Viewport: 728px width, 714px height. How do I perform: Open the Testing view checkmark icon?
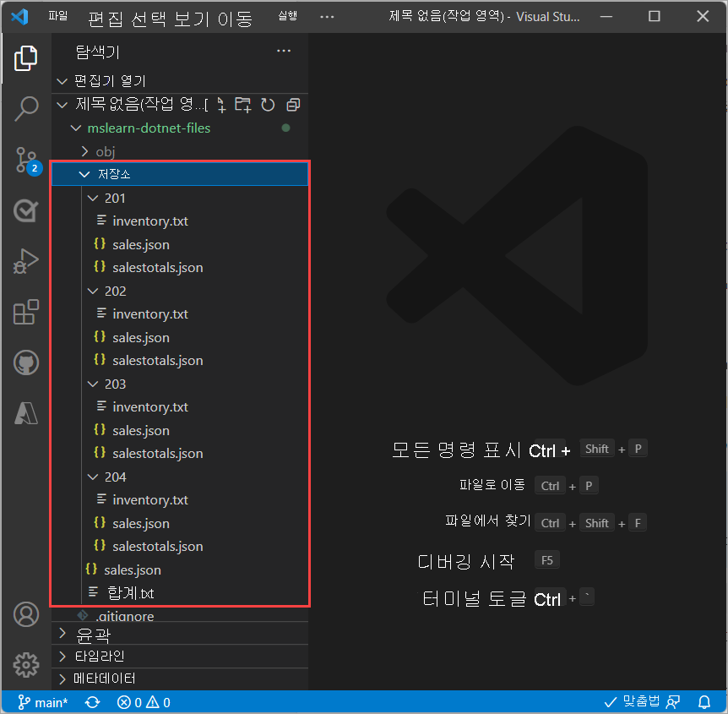25,211
